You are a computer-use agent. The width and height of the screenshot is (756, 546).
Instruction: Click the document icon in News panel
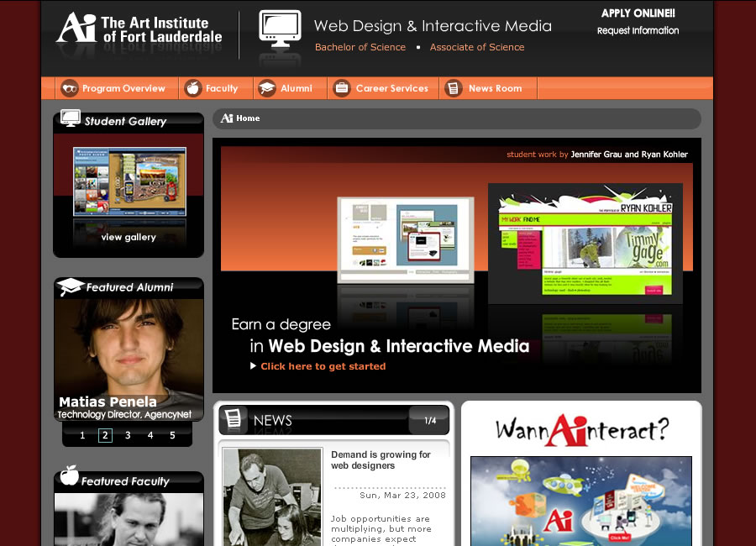[235, 419]
